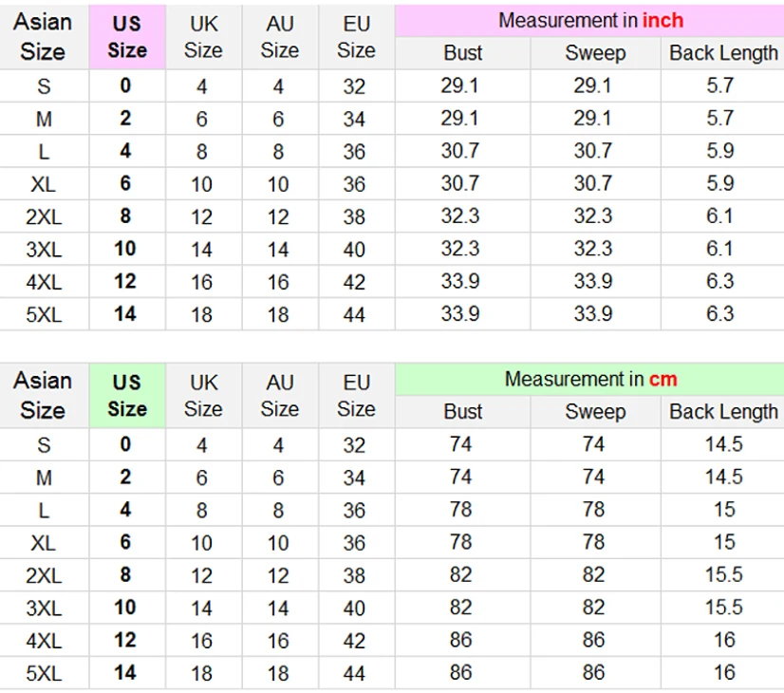
Task: Click US size 0 in cm table
Action: (125, 444)
